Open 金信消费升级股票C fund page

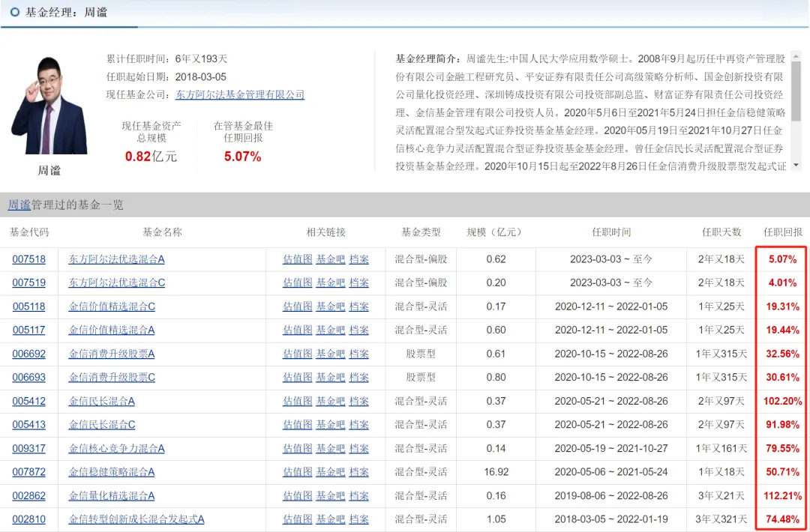[x=112, y=377]
